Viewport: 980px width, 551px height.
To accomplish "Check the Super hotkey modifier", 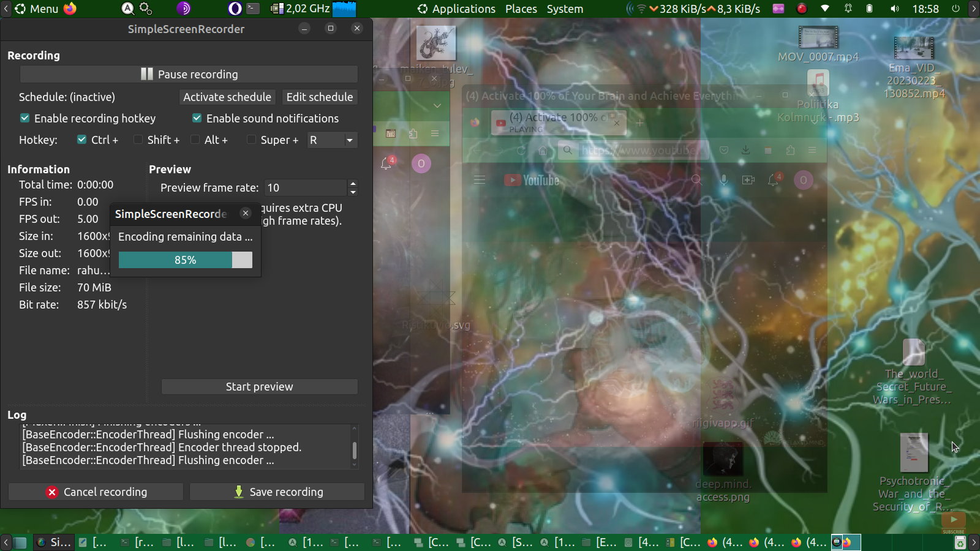I will coord(251,140).
